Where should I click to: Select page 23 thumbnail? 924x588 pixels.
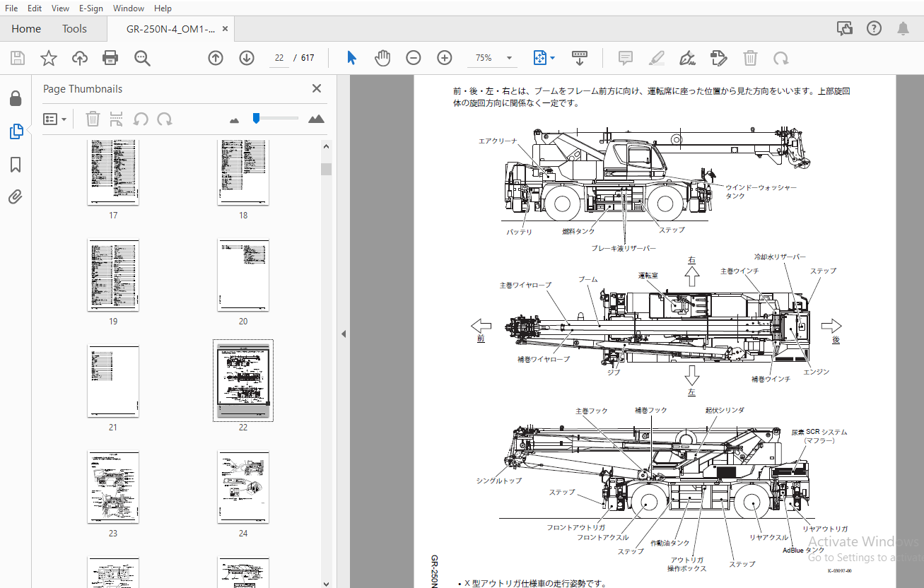113,487
